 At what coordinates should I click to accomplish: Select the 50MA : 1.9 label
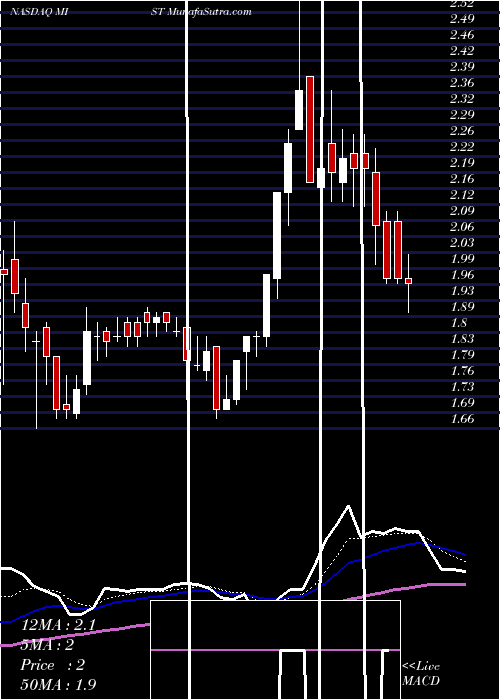coord(58,685)
